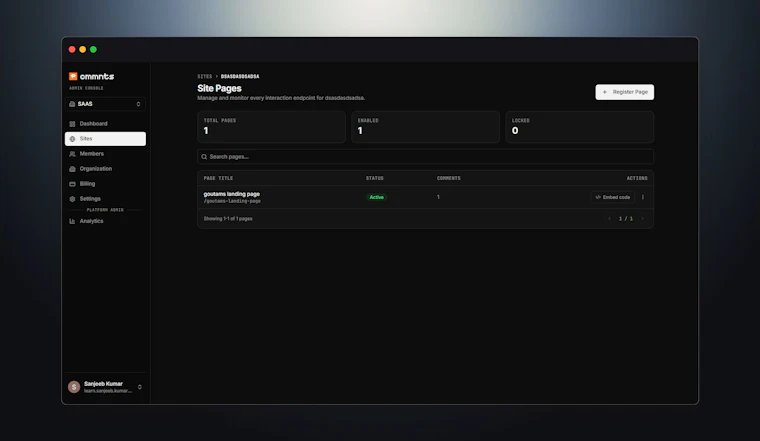Image resolution: width=760 pixels, height=441 pixels.
Task: Open the Sanjeeb Kumar user menu
Action: tap(105, 387)
